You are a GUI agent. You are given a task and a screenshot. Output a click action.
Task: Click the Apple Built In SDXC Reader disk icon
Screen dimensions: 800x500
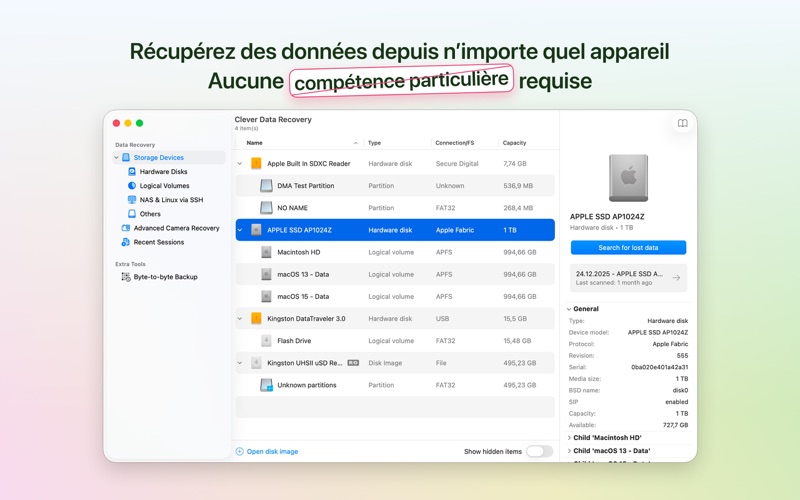pyautogui.click(x=256, y=163)
